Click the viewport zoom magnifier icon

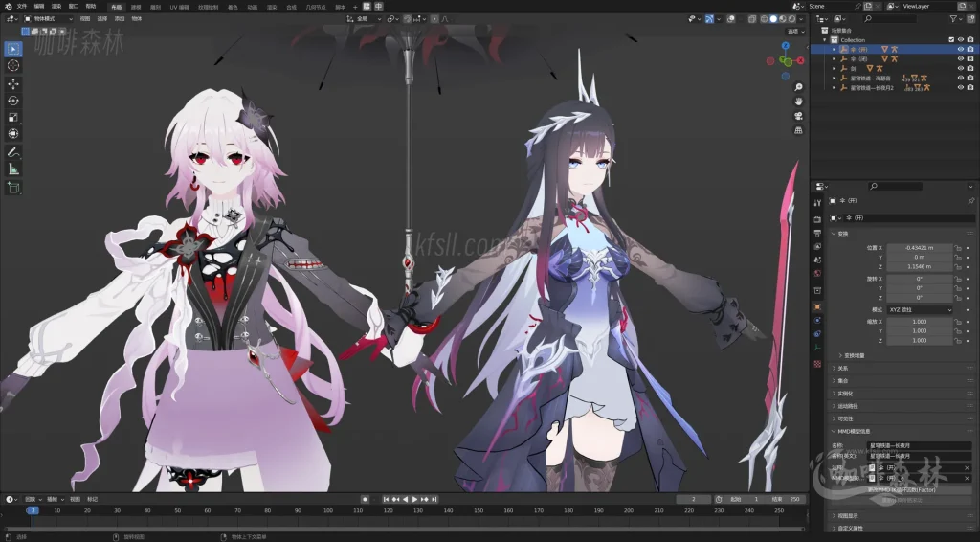coord(798,87)
